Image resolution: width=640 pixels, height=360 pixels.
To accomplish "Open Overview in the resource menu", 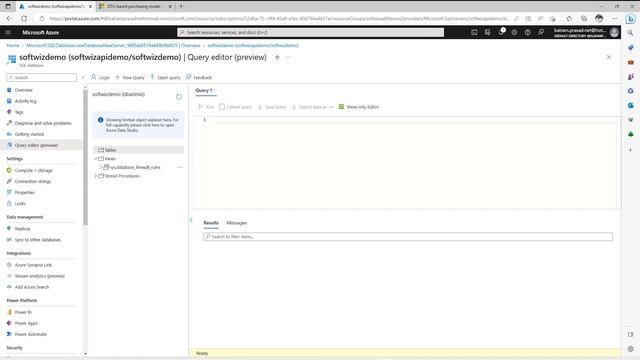I will (24, 90).
